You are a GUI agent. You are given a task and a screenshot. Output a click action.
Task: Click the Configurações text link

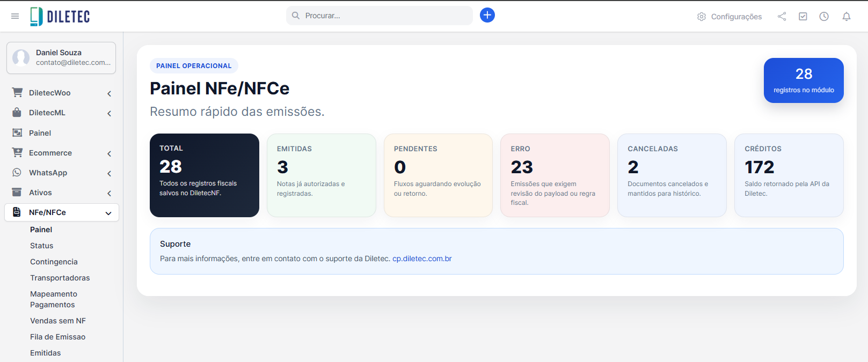[x=736, y=17]
